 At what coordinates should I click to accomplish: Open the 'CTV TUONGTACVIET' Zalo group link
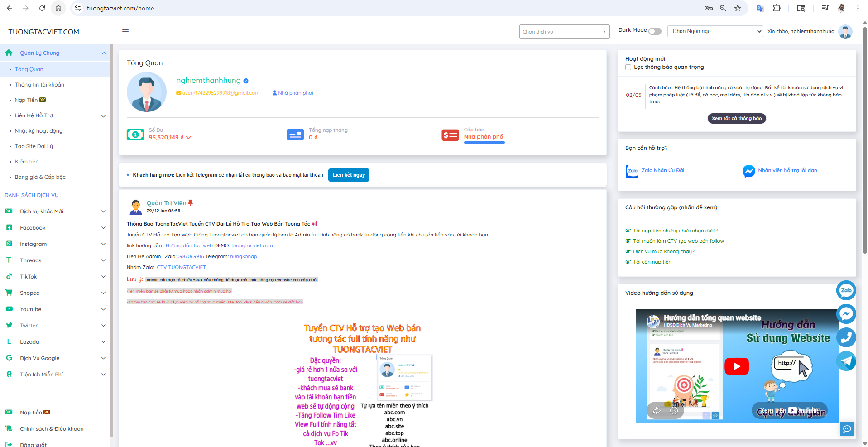point(181,267)
